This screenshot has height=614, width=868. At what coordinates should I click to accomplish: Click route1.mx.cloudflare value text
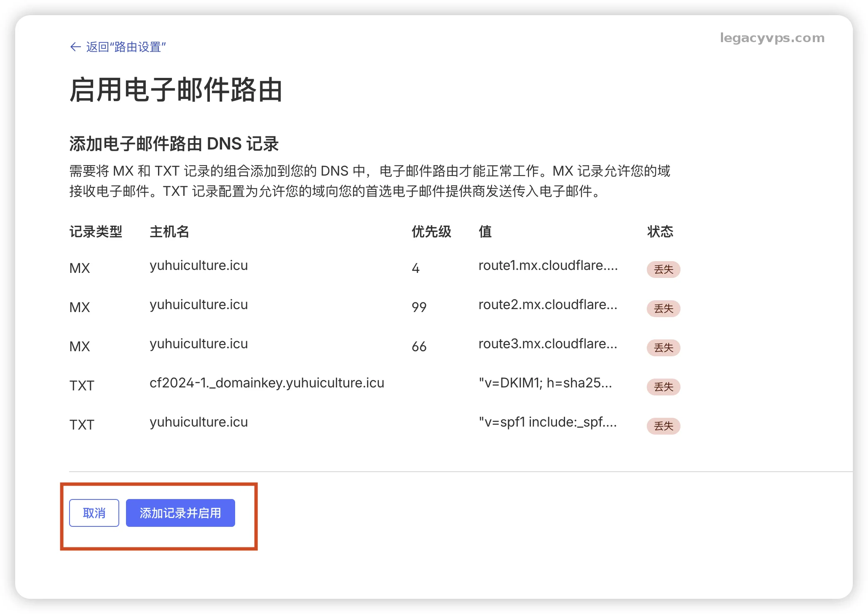[548, 265]
